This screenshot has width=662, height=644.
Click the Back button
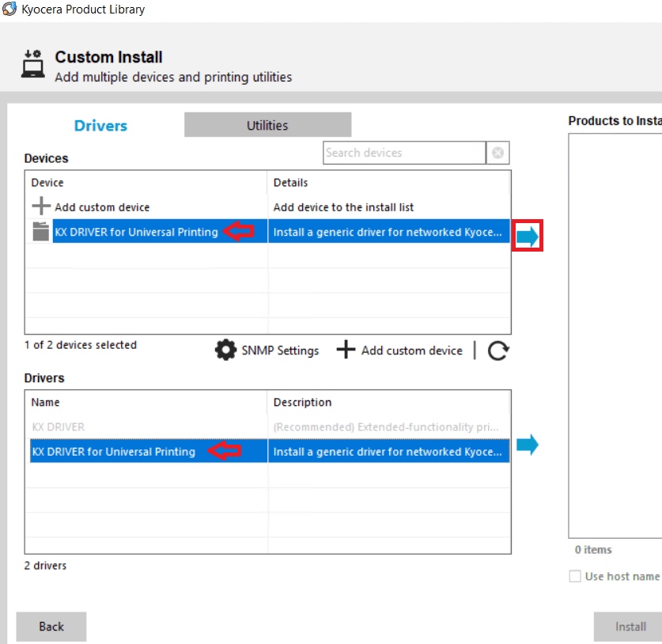pos(51,627)
